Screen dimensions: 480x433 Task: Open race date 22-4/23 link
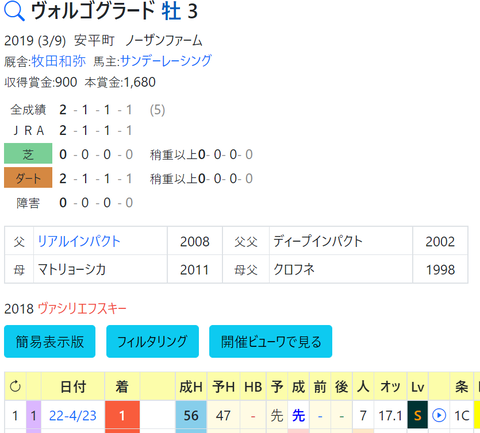(73, 416)
